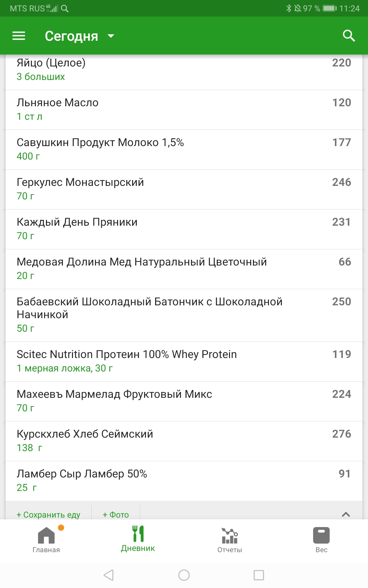The image size is (368, 588).
Task: Tap the status bar search icon
Action: (65, 9)
